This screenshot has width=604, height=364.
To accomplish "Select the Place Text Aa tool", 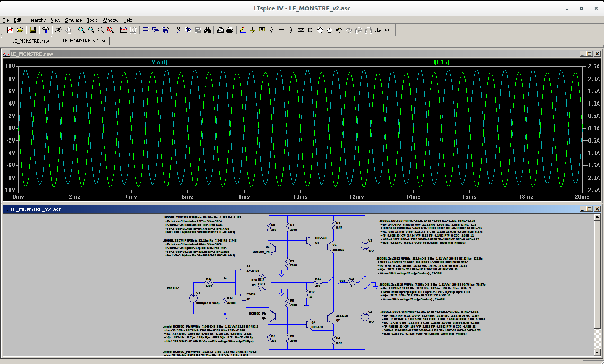I will 378,30.
